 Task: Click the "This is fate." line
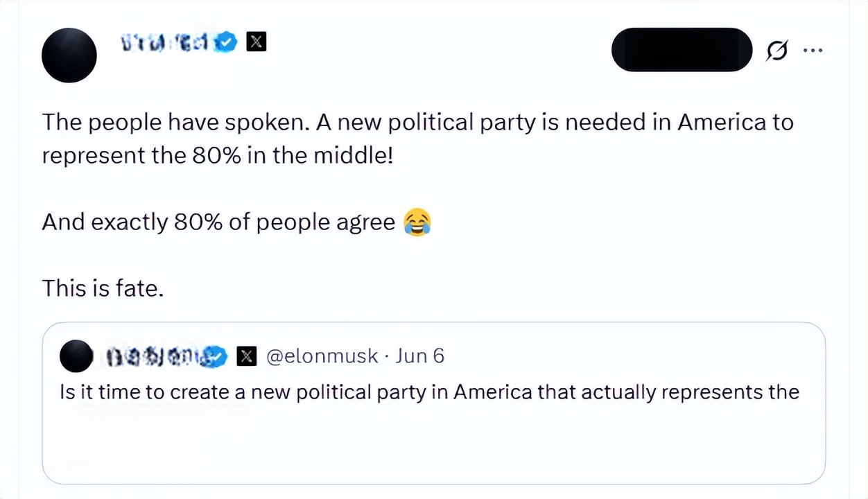(103, 288)
